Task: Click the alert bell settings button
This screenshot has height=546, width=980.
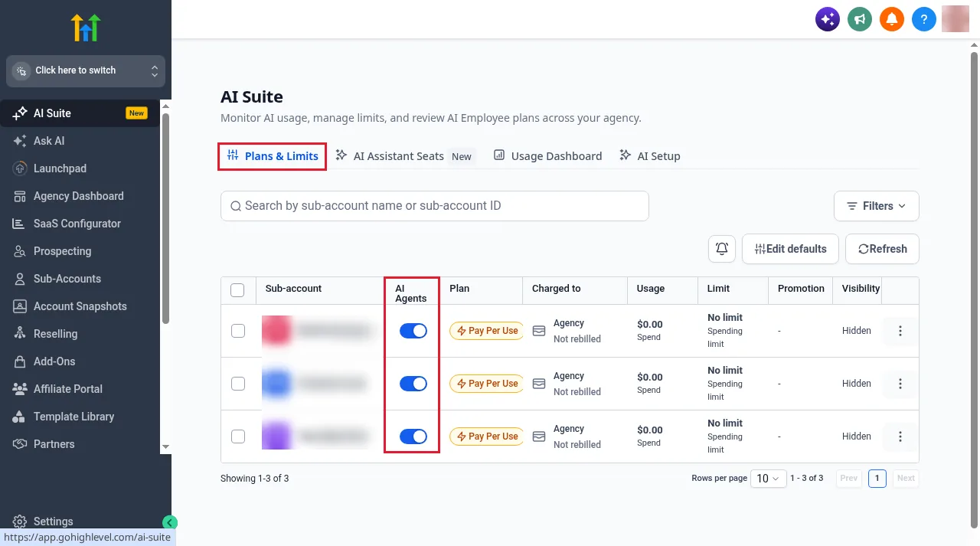Action: click(722, 249)
